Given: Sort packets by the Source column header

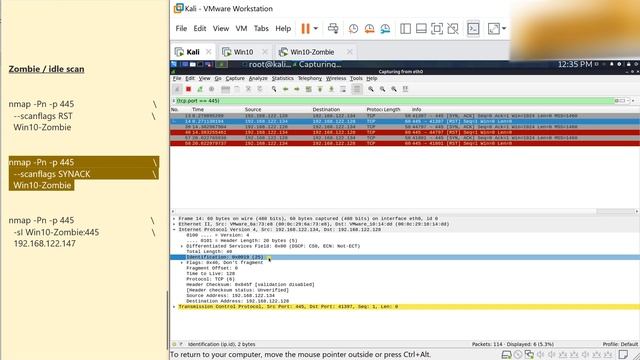Looking at the screenshot, I should click(253, 109).
